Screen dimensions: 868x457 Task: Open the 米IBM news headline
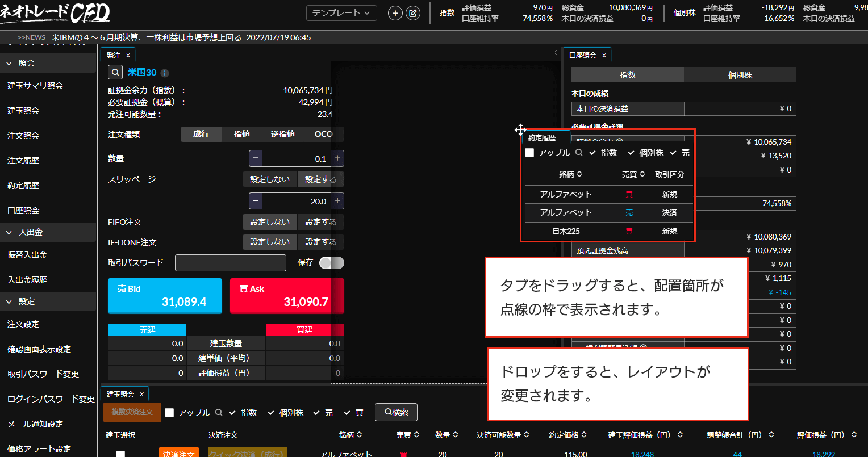click(181, 37)
